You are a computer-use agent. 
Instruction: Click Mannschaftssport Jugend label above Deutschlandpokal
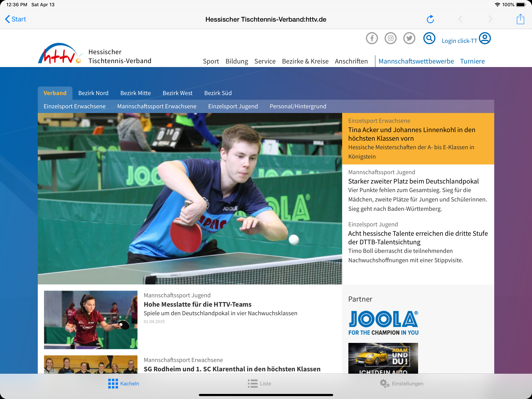[x=381, y=172]
